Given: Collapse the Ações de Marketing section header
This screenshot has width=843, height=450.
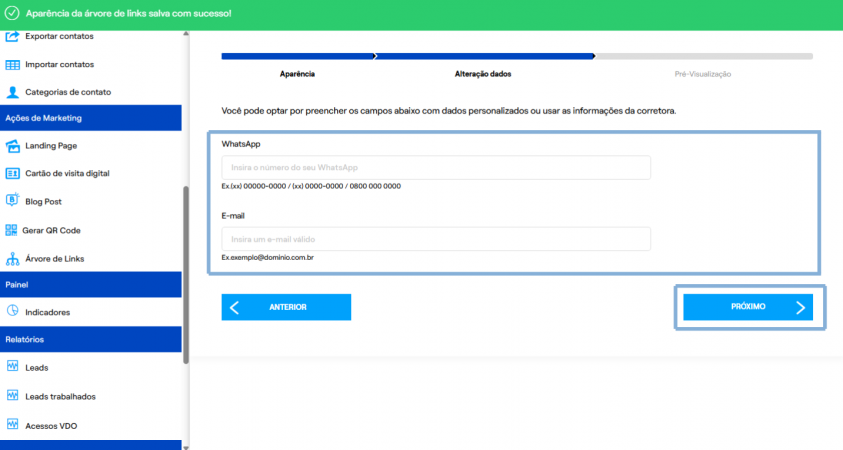Looking at the screenshot, I should pos(91,118).
